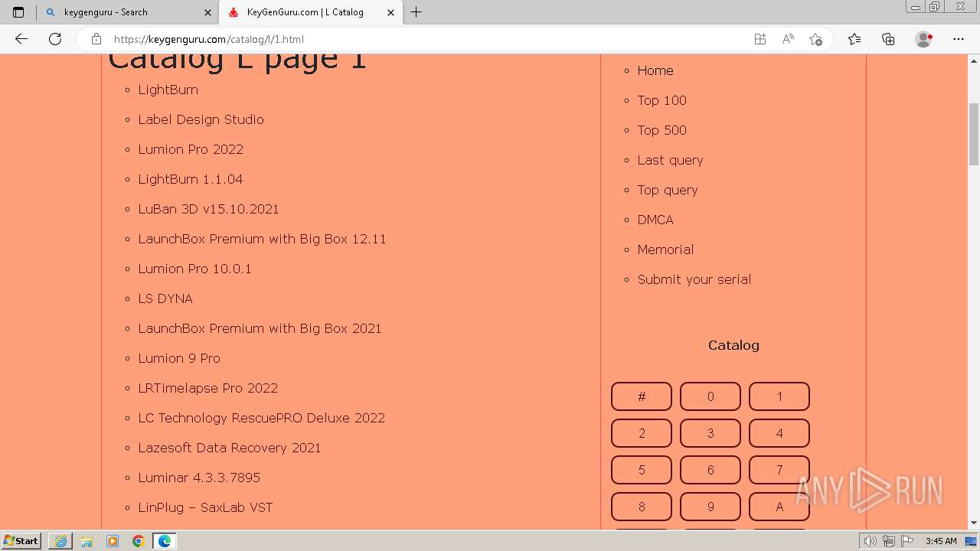Launch Internet Explorer from taskbar
This screenshot has height=551, width=980.
[60, 541]
